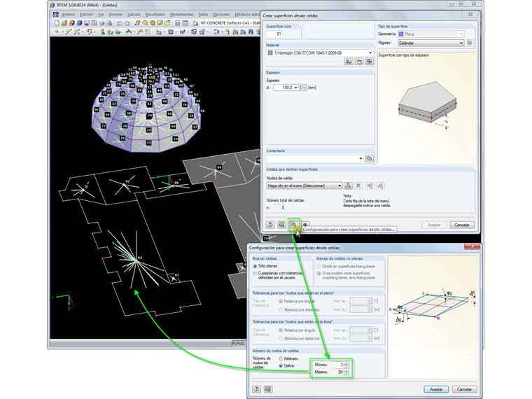The height and width of the screenshot is (399, 532).
Task: Click the select cells icon next to Nudos de celda
Action: [x=348, y=185]
